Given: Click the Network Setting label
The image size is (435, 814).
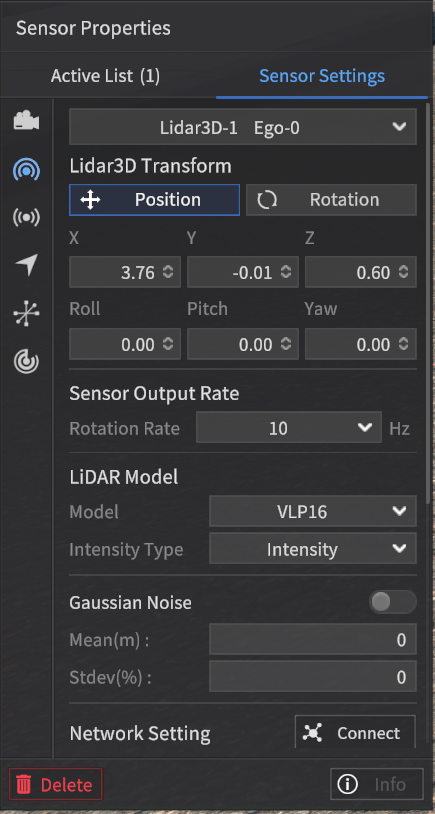Looking at the screenshot, I should coord(140,734).
